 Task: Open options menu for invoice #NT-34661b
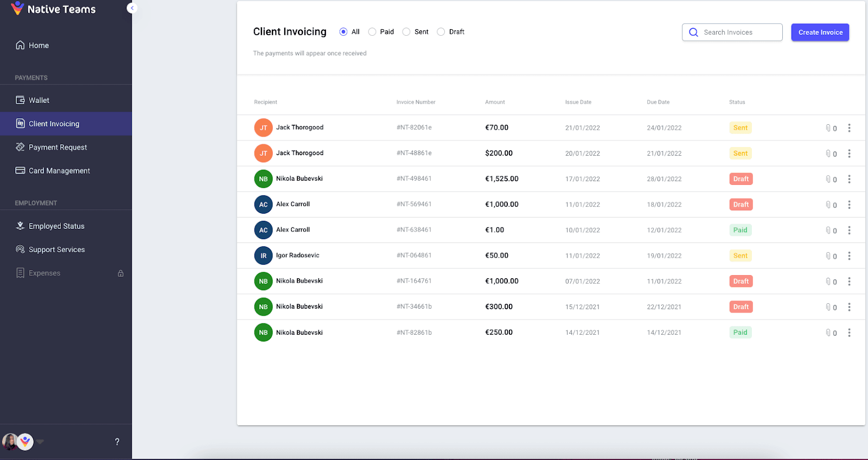[849, 307]
